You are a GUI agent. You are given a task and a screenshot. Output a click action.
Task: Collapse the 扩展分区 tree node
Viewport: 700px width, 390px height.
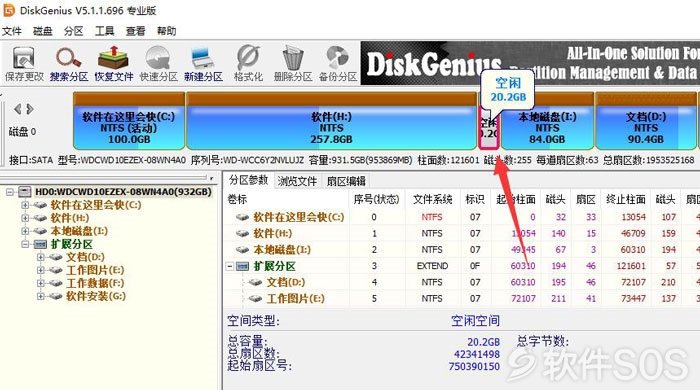coord(25,244)
